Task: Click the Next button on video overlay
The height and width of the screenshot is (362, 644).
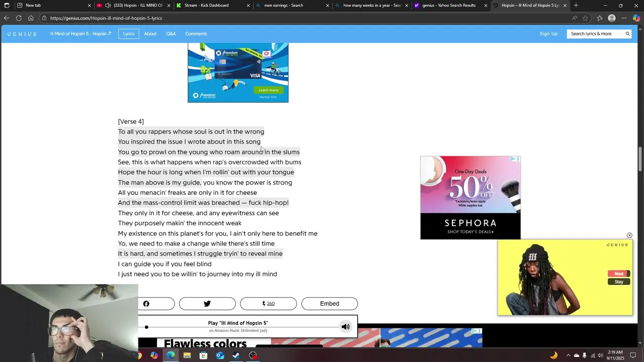Action: pos(619,274)
